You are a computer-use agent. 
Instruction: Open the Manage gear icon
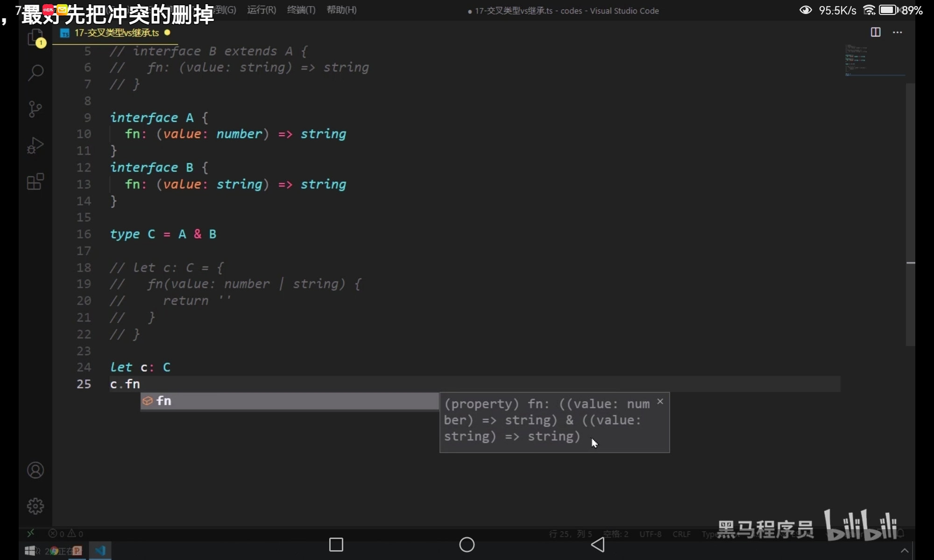pyautogui.click(x=35, y=506)
